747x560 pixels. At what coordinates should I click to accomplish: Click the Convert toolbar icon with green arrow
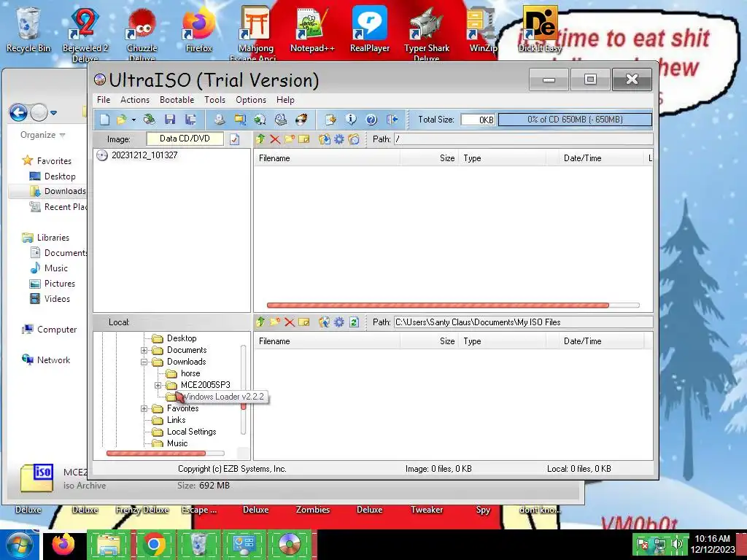[260, 120]
